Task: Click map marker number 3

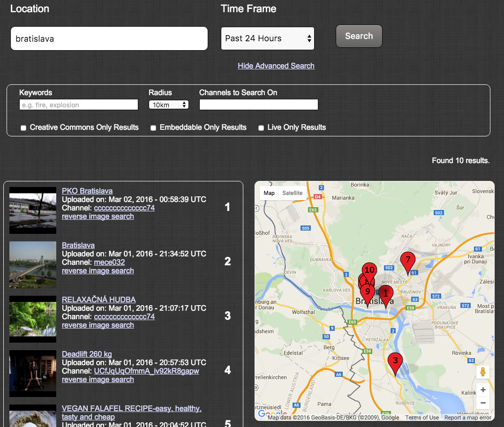Action: tap(395, 363)
